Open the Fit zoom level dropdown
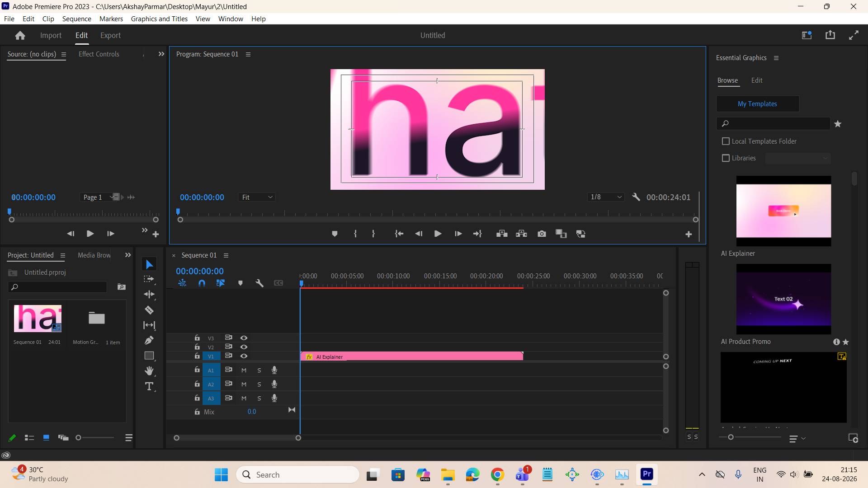Viewport: 868px width, 488px height. click(257, 197)
